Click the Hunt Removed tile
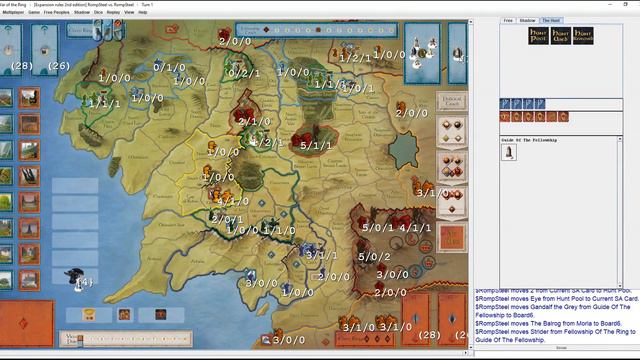Screen dimensions: 640x360 [x=583, y=36]
